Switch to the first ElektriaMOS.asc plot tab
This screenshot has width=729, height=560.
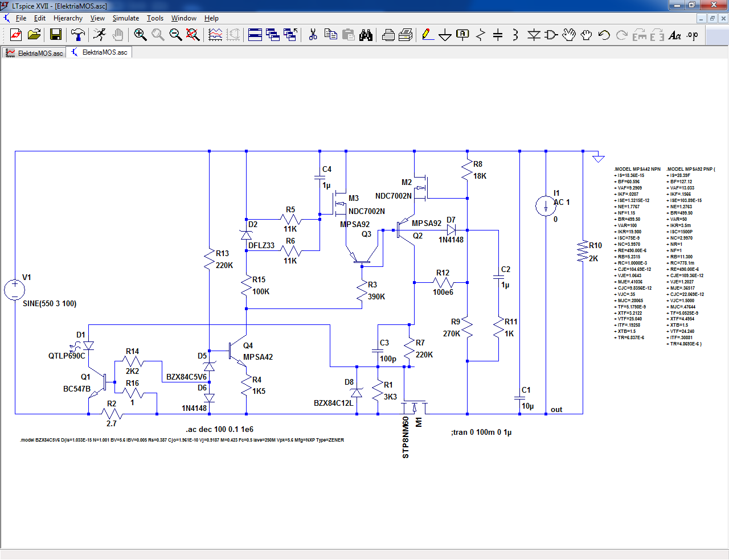tap(34, 53)
